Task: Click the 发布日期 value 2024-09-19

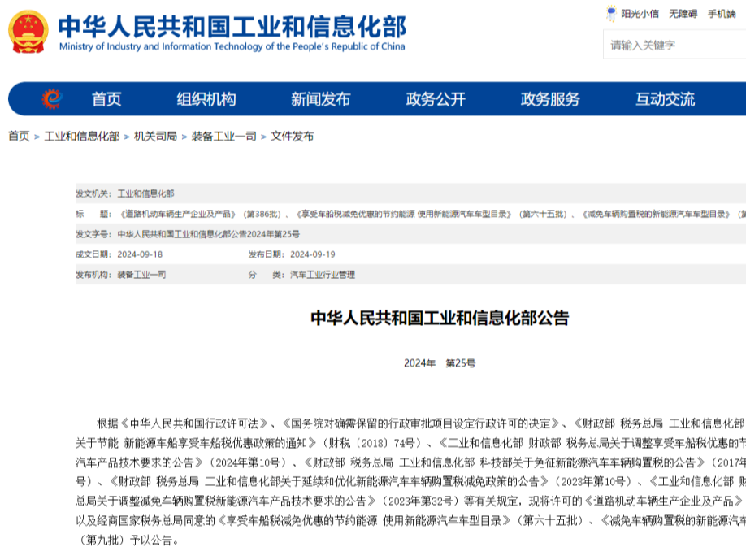Action: pyautogui.click(x=313, y=254)
